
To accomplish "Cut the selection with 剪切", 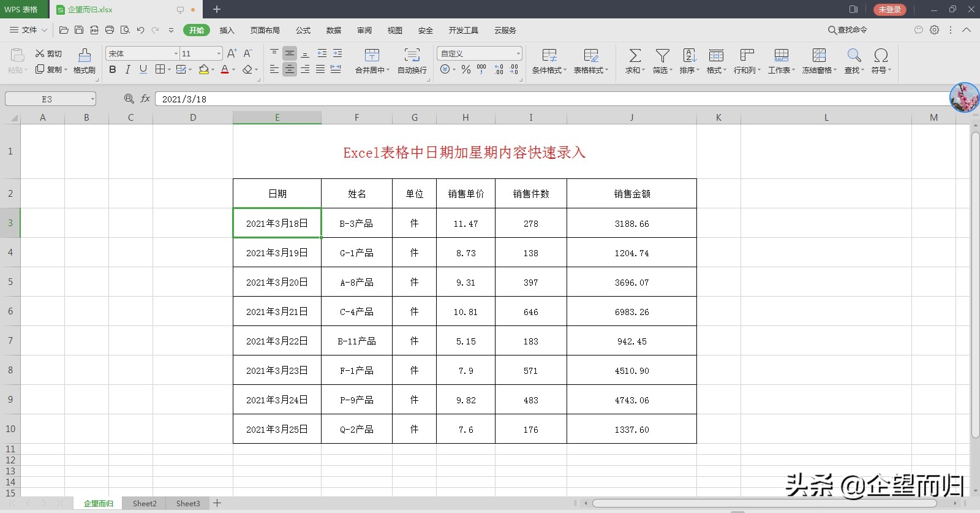I will point(48,54).
